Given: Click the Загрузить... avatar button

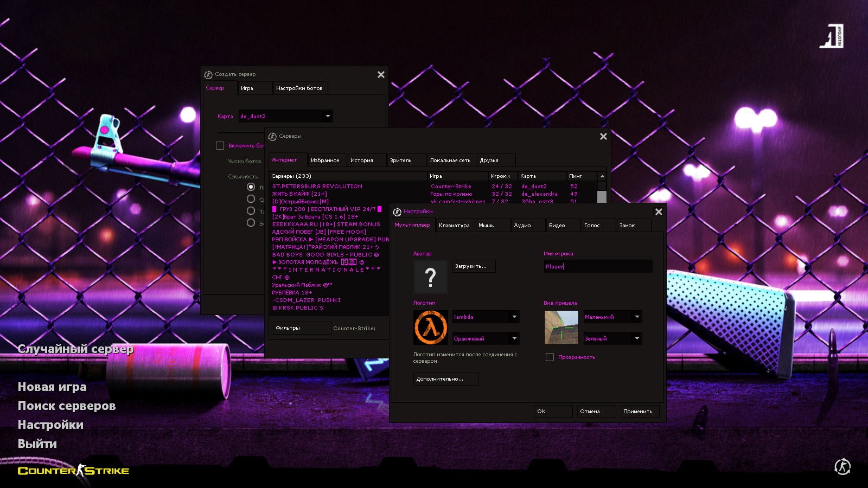Looking at the screenshot, I should [x=474, y=266].
